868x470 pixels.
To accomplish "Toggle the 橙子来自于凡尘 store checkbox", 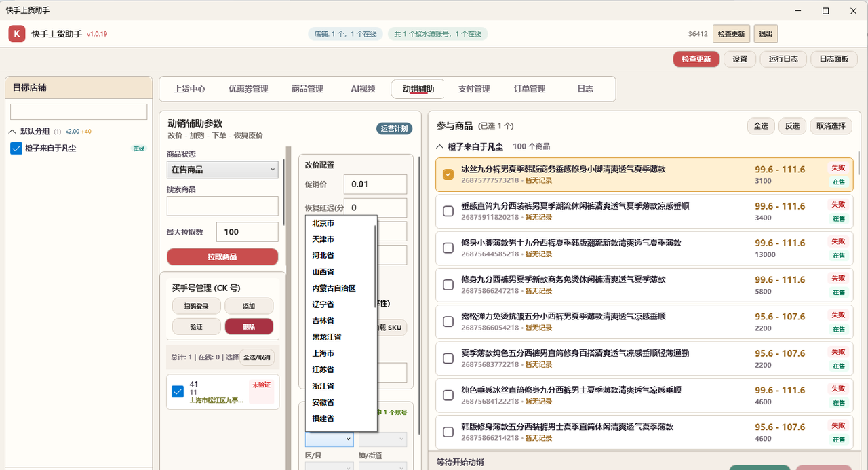I will 17,149.
